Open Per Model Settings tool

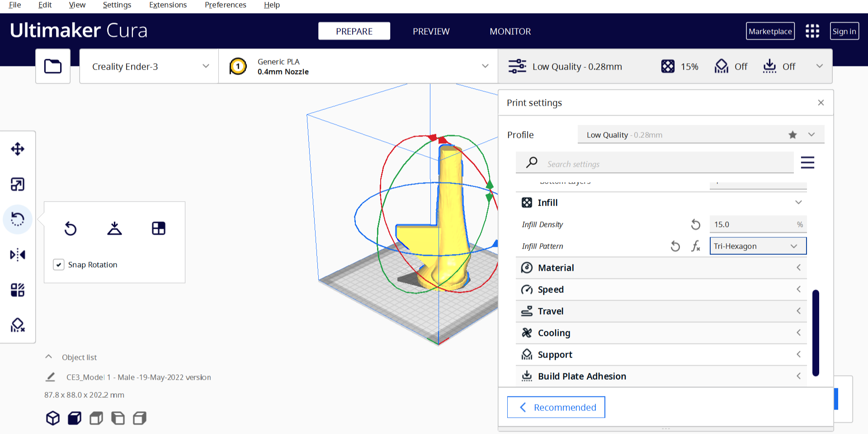pyautogui.click(x=18, y=290)
